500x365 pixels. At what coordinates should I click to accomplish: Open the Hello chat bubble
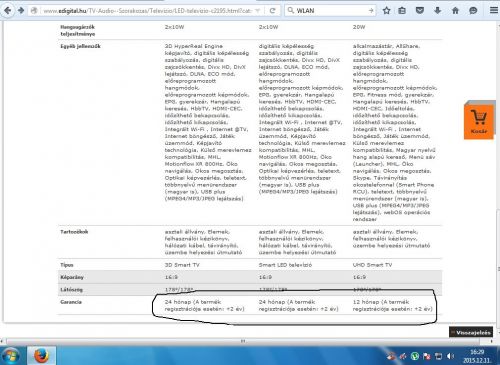tap(473, 11)
